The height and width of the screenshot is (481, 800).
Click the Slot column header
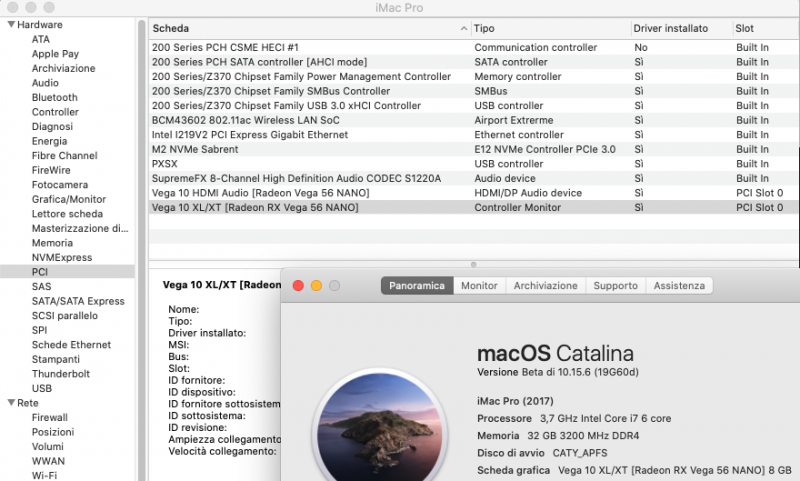click(x=765, y=29)
